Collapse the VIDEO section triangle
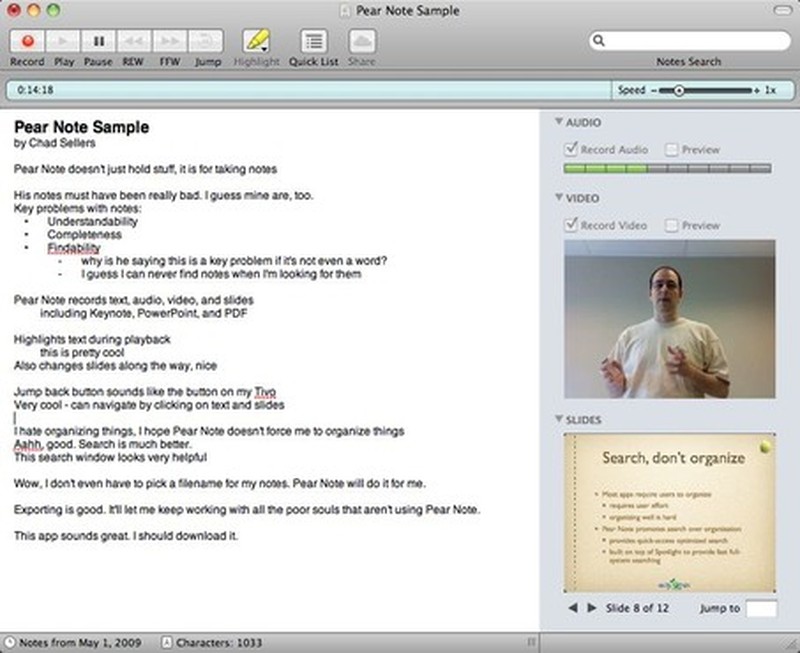 pyautogui.click(x=559, y=197)
